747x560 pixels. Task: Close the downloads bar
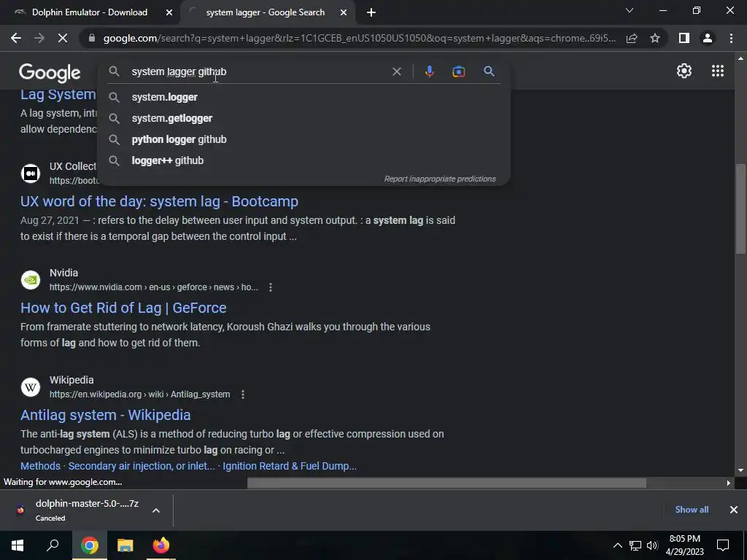click(x=734, y=510)
